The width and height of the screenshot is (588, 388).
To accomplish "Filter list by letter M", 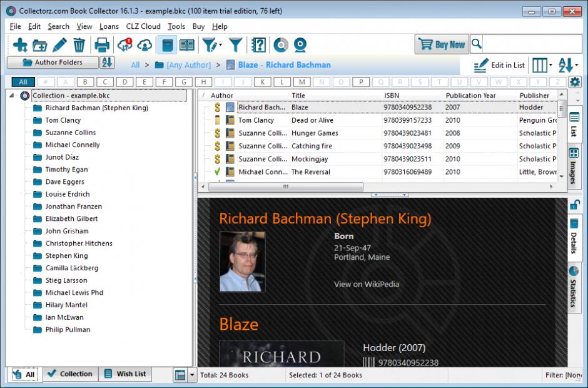I will click(302, 82).
